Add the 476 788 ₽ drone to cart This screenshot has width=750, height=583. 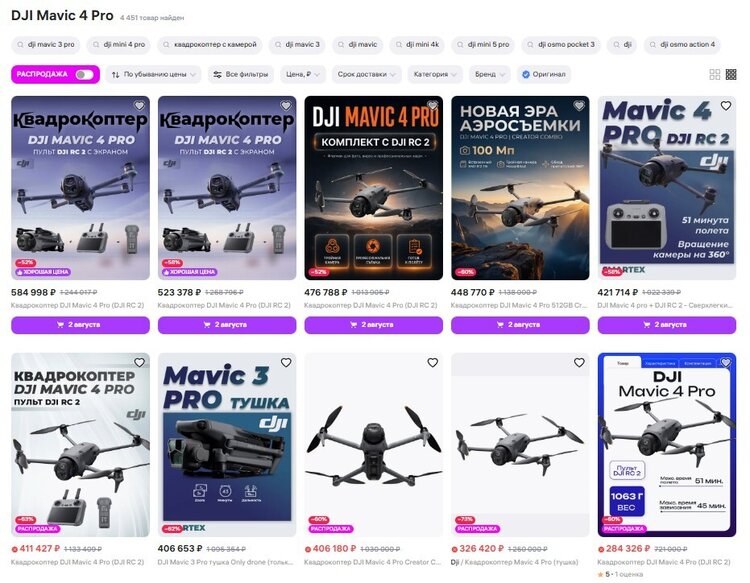(374, 325)
